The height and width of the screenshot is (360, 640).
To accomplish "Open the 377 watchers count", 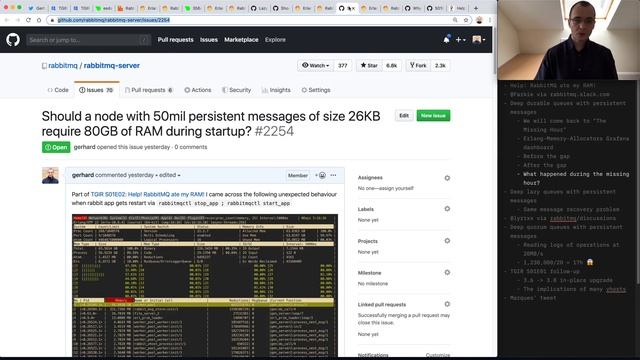I will [x=342, y=65].
